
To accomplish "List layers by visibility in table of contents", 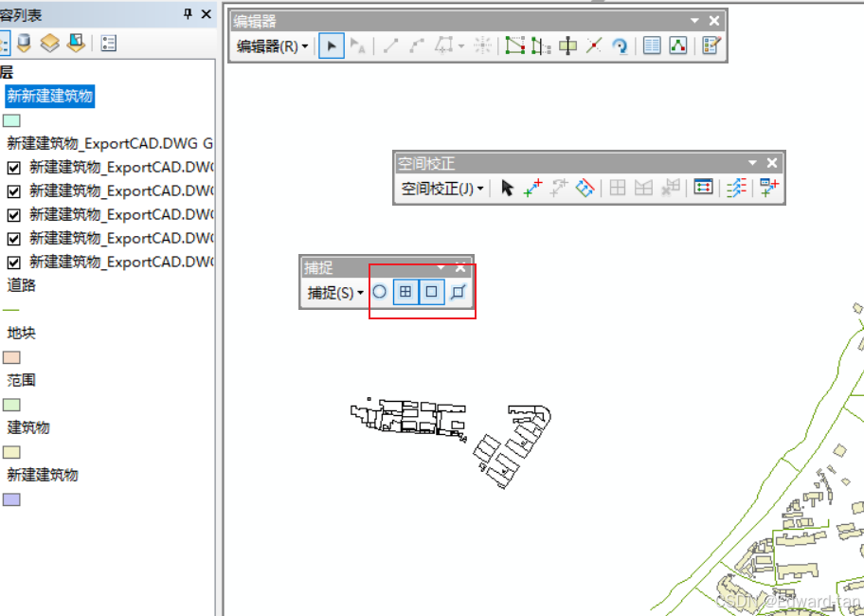I will tap(50, 43).
